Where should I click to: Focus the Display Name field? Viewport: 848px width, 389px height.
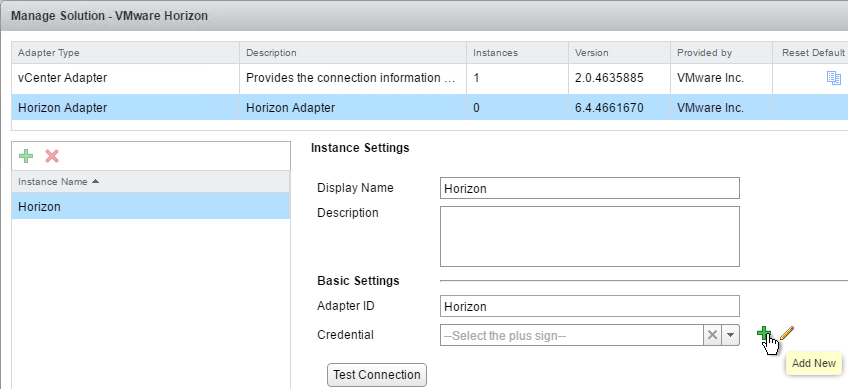point(589,188)
